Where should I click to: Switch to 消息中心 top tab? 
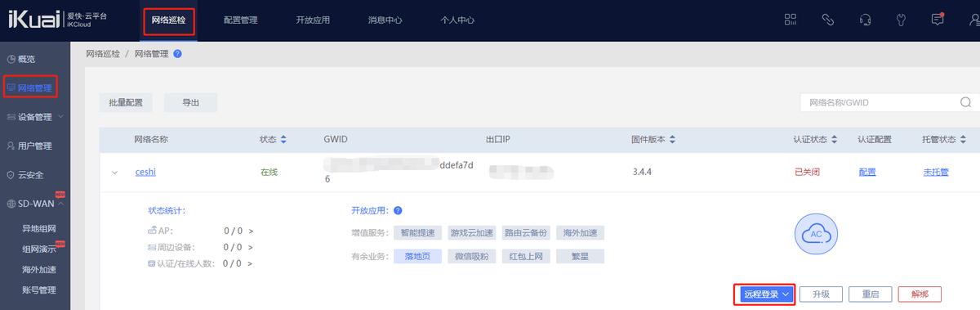(385, 20)
